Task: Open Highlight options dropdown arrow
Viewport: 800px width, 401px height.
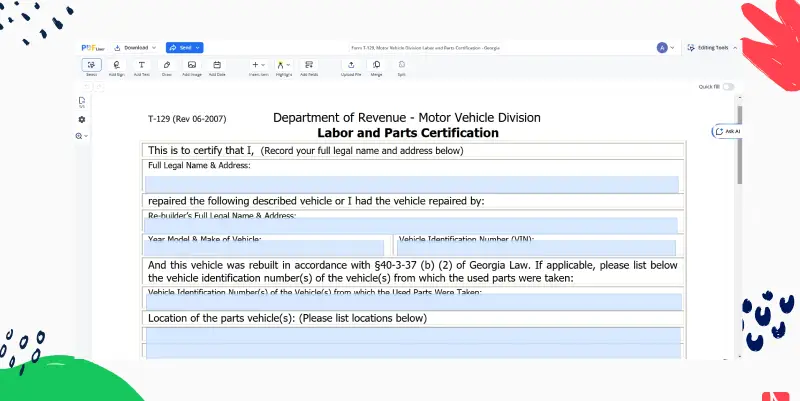Action: [288, 65]
